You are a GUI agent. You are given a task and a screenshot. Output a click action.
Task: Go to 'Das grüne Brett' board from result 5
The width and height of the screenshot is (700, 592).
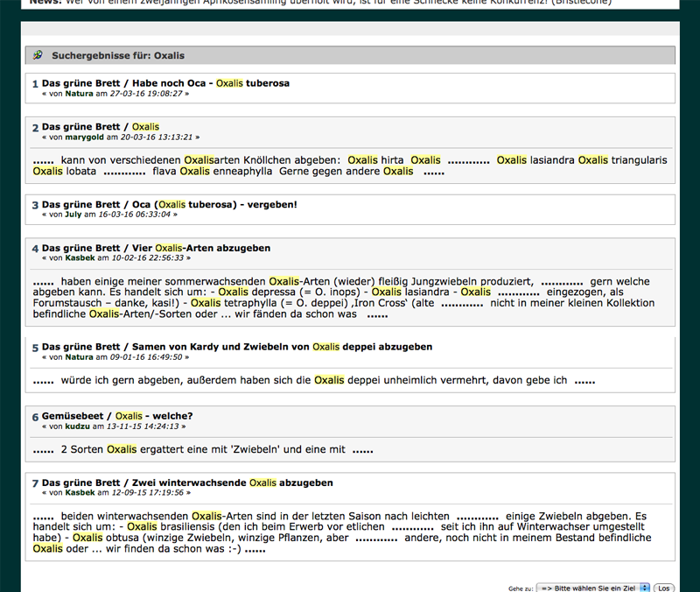coord(80,347)
